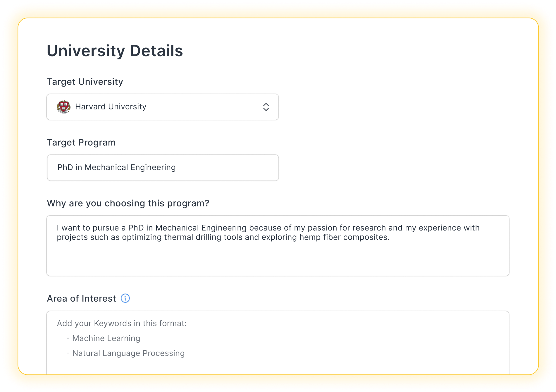Click the 'Machine Learning' placeholder line

[106, 338]
